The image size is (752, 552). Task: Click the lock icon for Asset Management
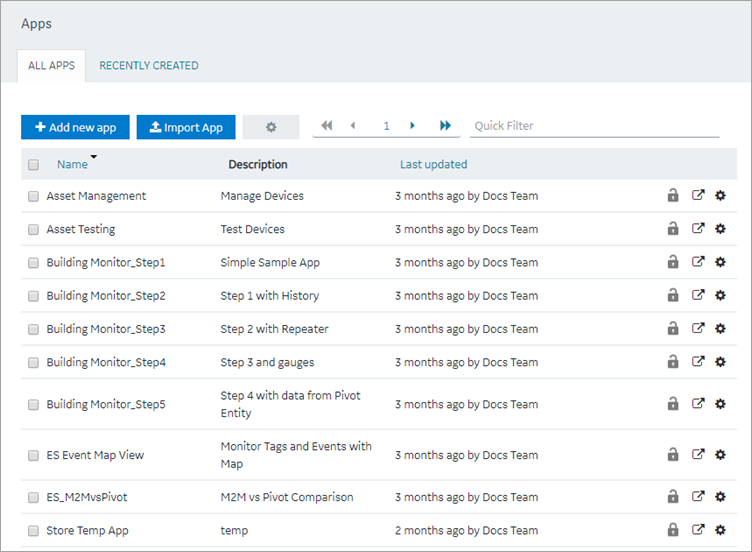tap(673, 195)
